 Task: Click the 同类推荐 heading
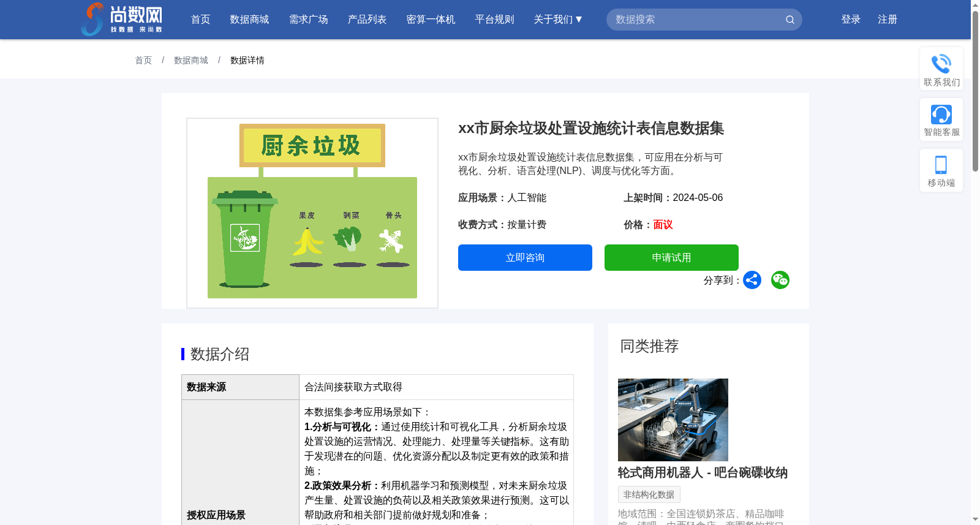click(649, 346)
